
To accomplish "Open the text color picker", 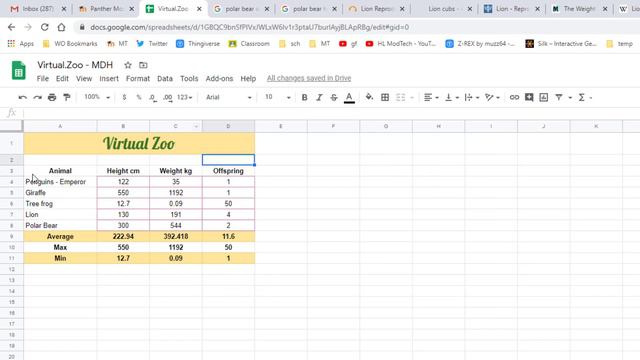I will [349, 98].
